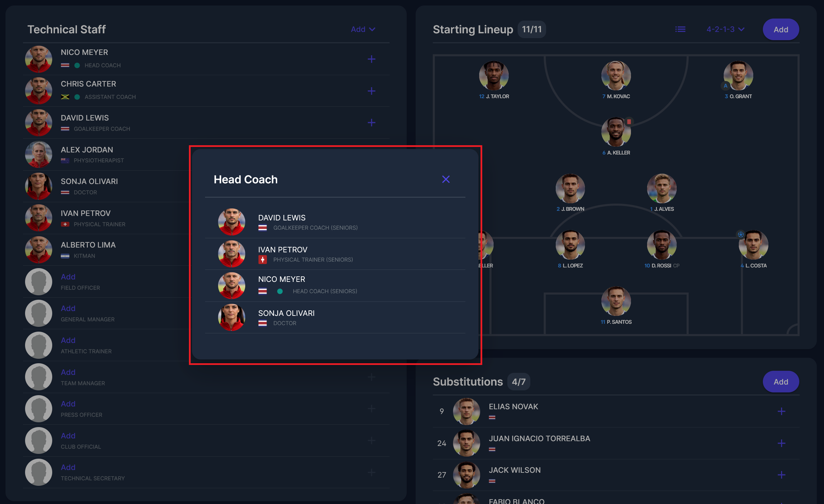Click the plus icon beside David Lewis staff row
Screen dimensions: 824x504
[371, 123]
